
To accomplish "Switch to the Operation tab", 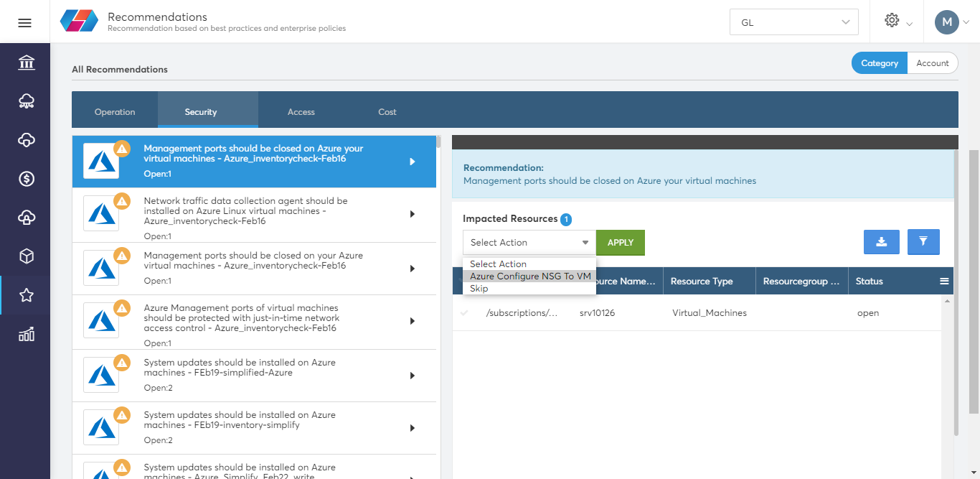I will (115, 111).
